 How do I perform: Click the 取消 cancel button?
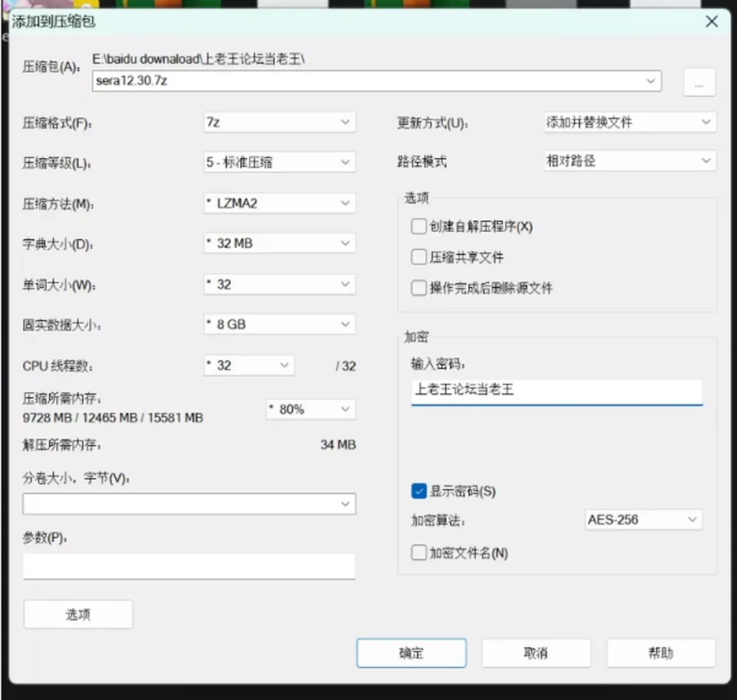pos(536,653)
